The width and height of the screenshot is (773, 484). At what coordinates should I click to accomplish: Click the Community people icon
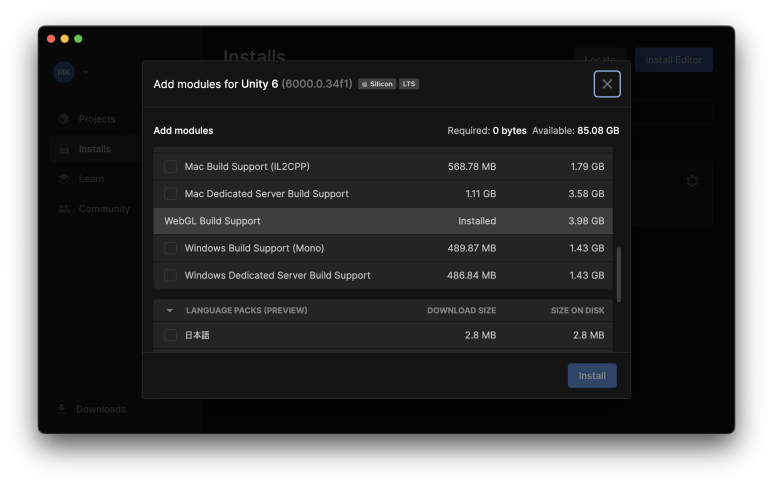pyautogui.click(x=64, y=208)
